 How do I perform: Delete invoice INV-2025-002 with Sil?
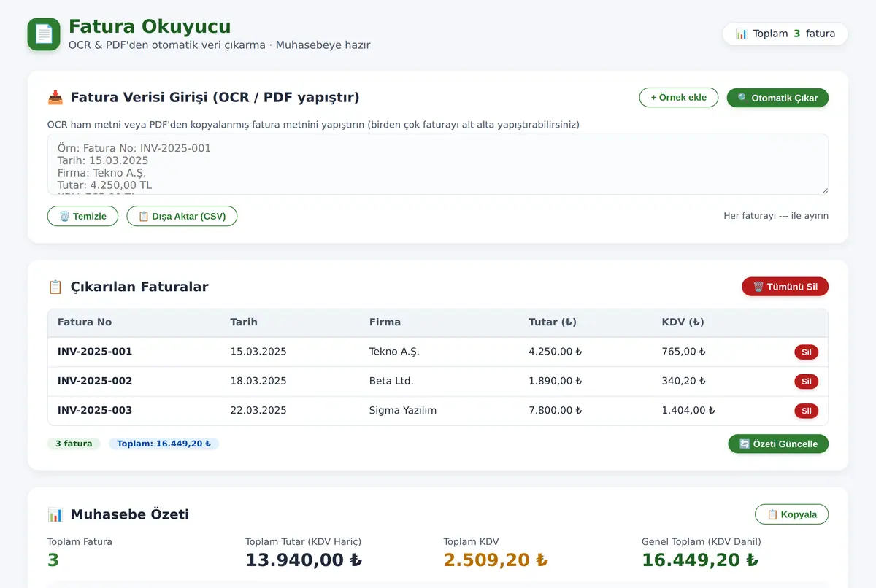(806, 382)
